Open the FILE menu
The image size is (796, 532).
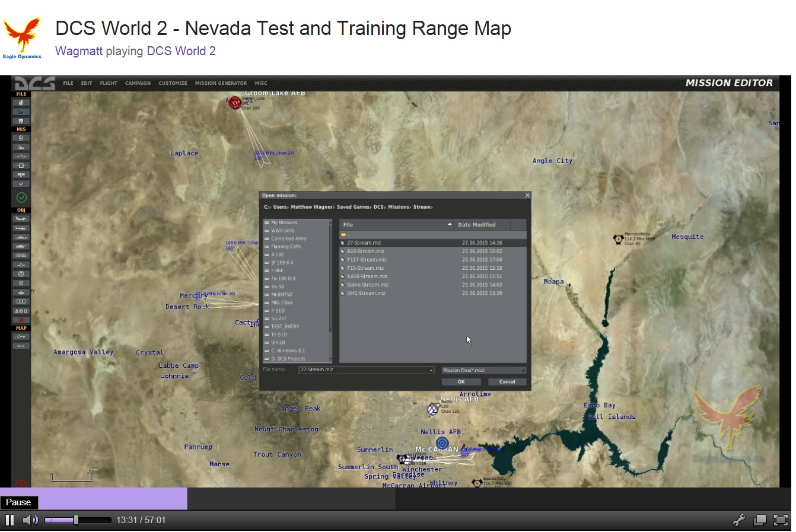[x=68, y=83]
